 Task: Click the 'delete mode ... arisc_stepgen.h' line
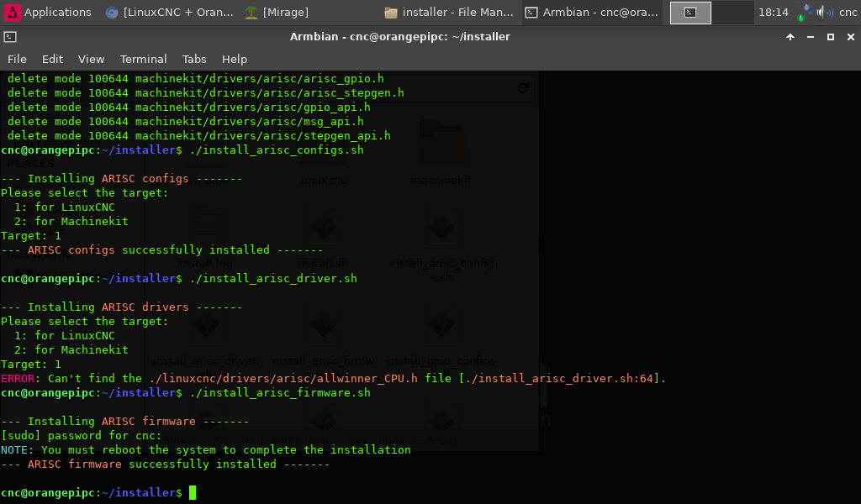coord(206,93)
